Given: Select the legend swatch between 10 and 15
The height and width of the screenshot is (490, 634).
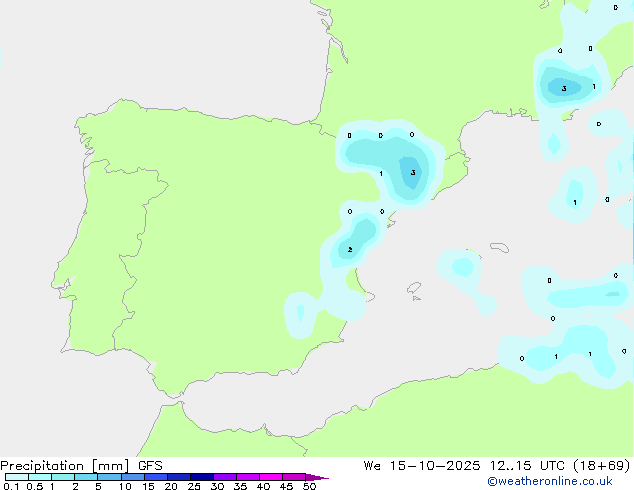Looking at the screenshot, I should (133, 477).
